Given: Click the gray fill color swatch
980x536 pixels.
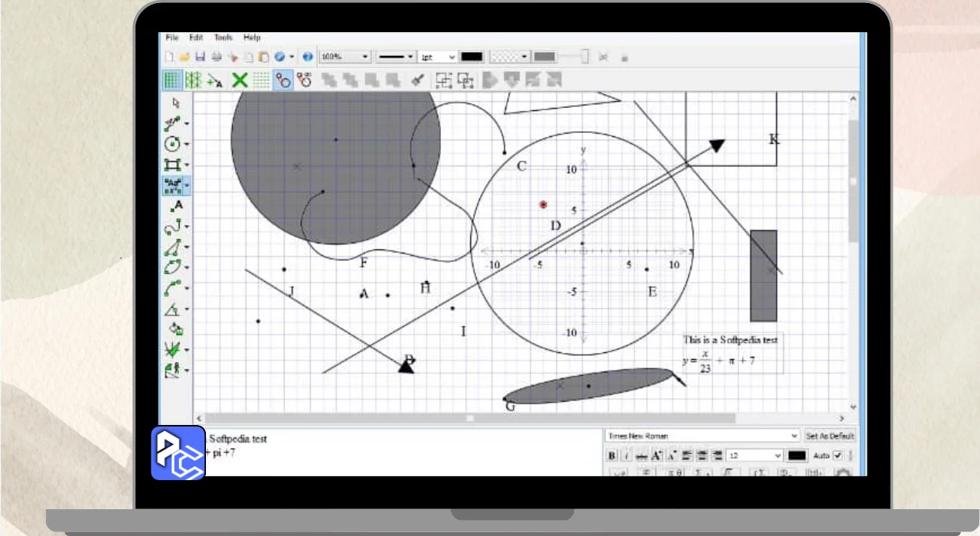Looking at the screenshot, I should point(544,57).
